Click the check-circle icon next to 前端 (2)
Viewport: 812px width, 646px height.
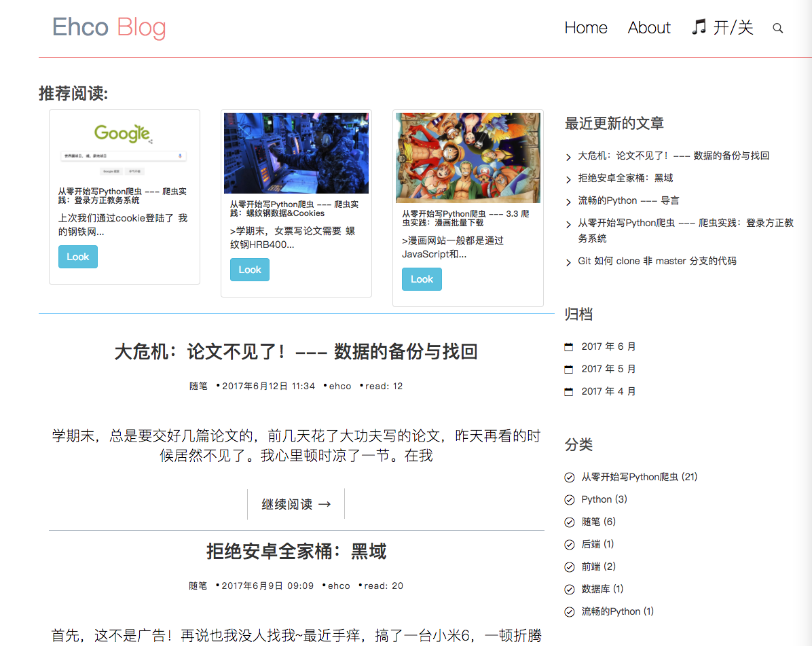point(569,567)
